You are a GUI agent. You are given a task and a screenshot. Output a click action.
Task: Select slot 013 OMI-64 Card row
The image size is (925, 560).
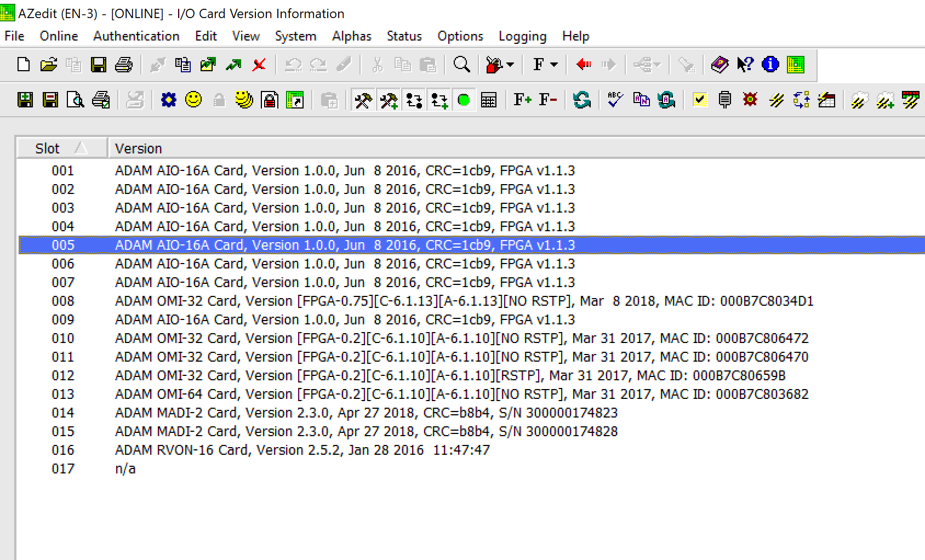click(471, 394)
